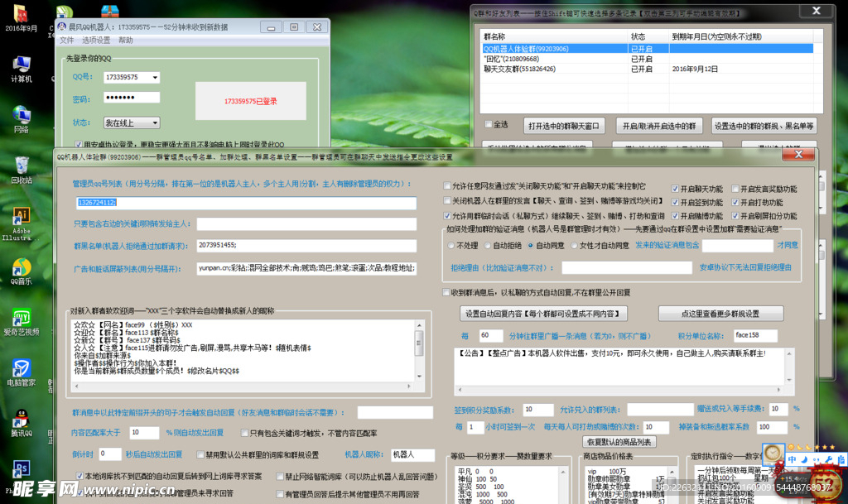The height and width of the screenshot is (504, 848).
Task: Click the 积分单位名称 field with face158
Action: click(755, 335)
